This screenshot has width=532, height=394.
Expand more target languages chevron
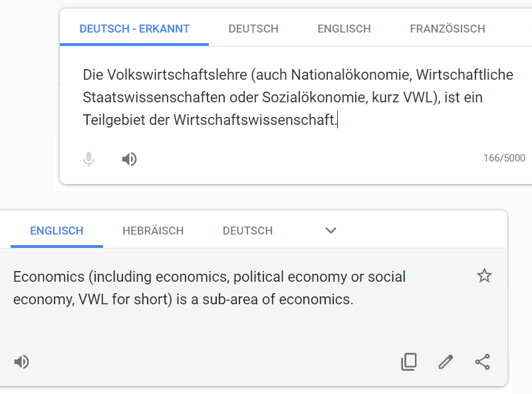coord(331,231)
